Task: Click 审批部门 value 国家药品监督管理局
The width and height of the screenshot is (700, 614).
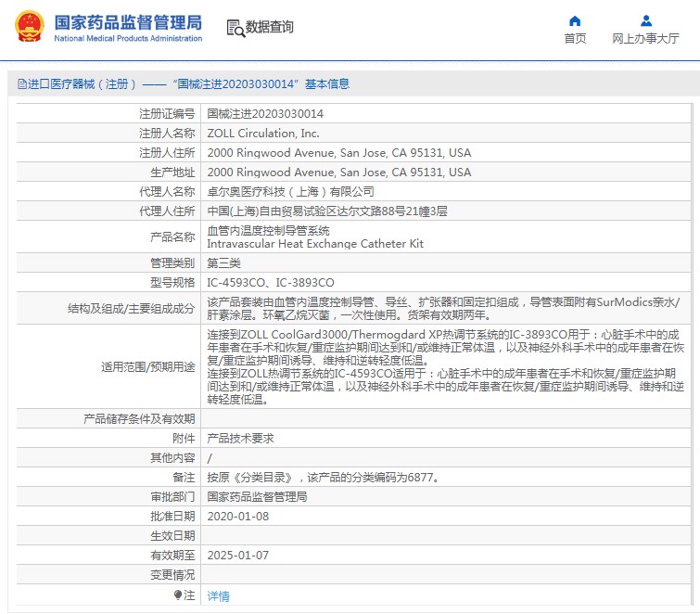Action: (x=257, y=497)
